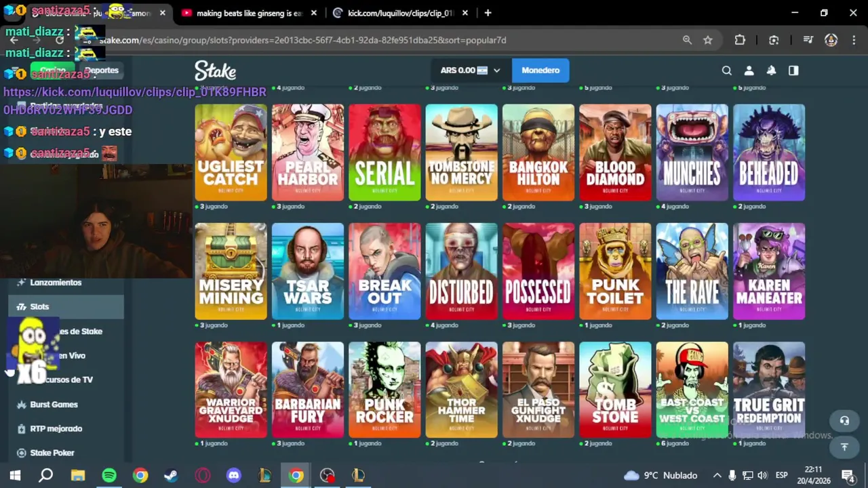The width and height of the screenshot is (868, 488).
Task: Click the Slots sidebar icon
Action: pyautogui.click(x=21, y=307)
